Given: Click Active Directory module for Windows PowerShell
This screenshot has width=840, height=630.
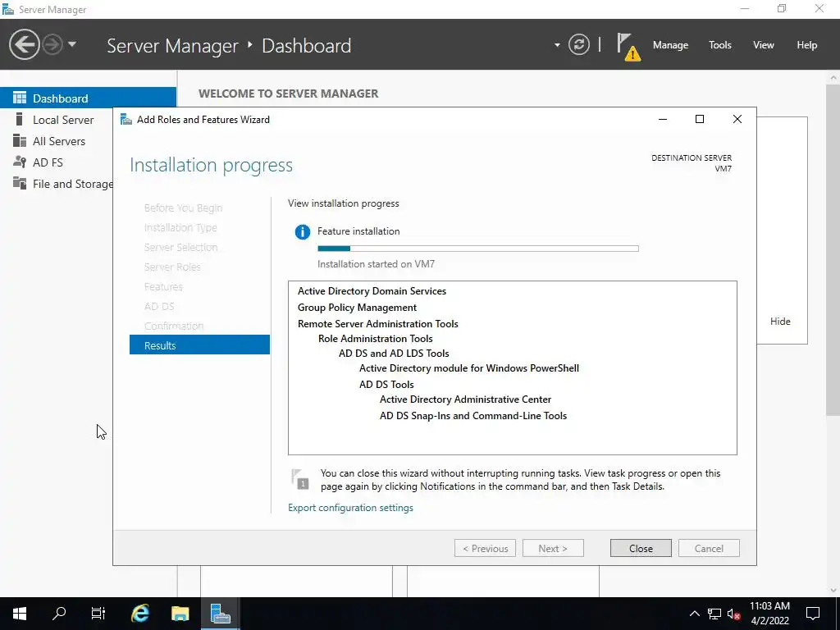Looking at the screenshot, I should [468, 368].
